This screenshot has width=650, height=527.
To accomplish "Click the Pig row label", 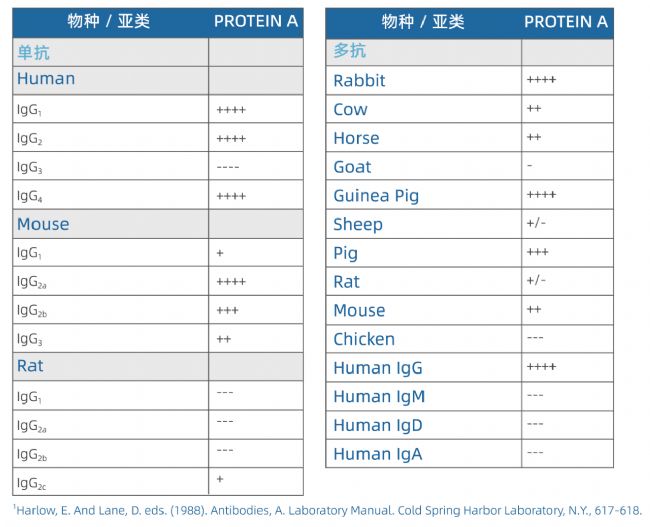I will (345, 254).
